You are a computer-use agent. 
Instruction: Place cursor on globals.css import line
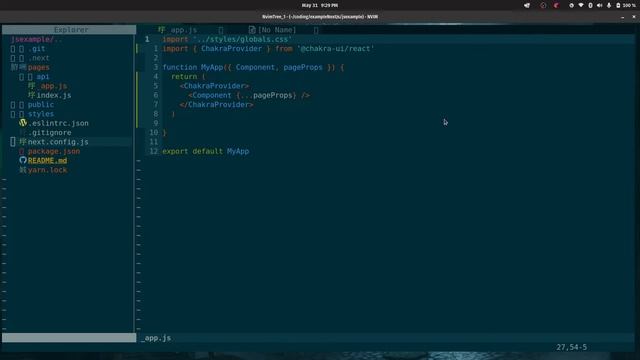pyautogui.click(x=227, y=39)
